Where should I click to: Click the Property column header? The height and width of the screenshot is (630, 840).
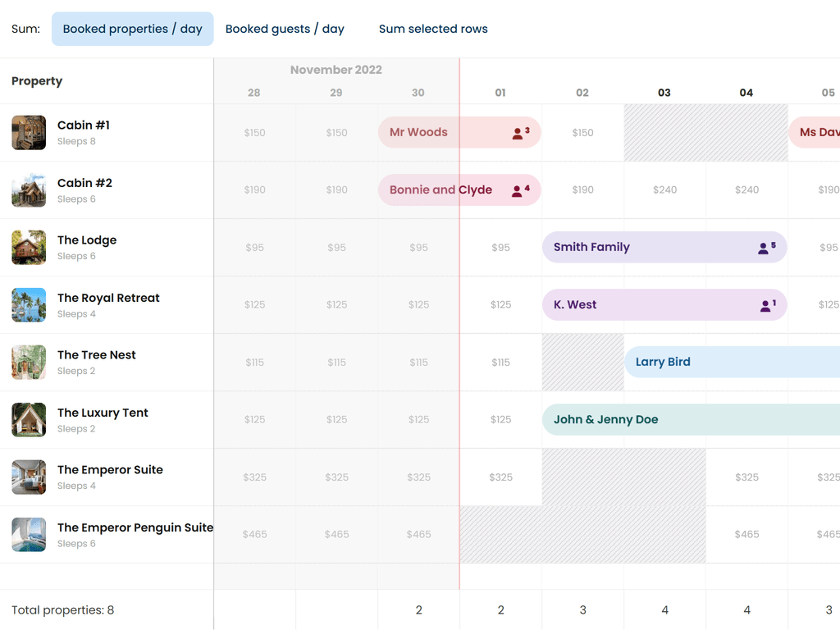point(37,81)
